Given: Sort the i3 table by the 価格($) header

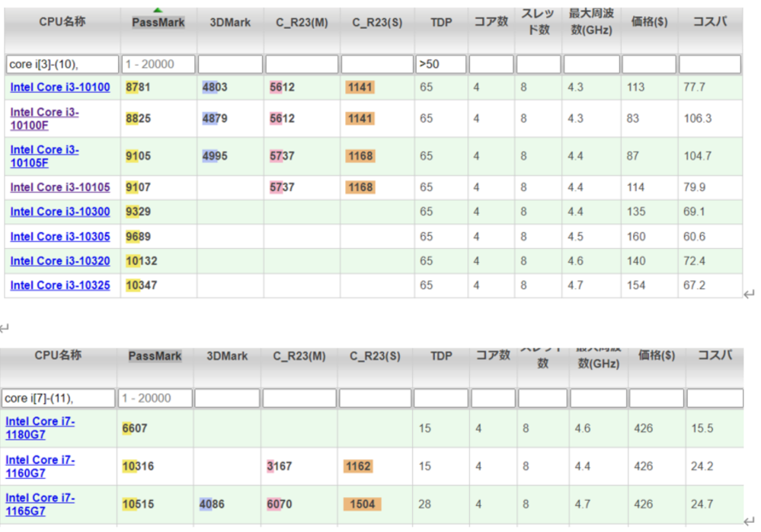Looking at the screenshot, I should [649, 22].
